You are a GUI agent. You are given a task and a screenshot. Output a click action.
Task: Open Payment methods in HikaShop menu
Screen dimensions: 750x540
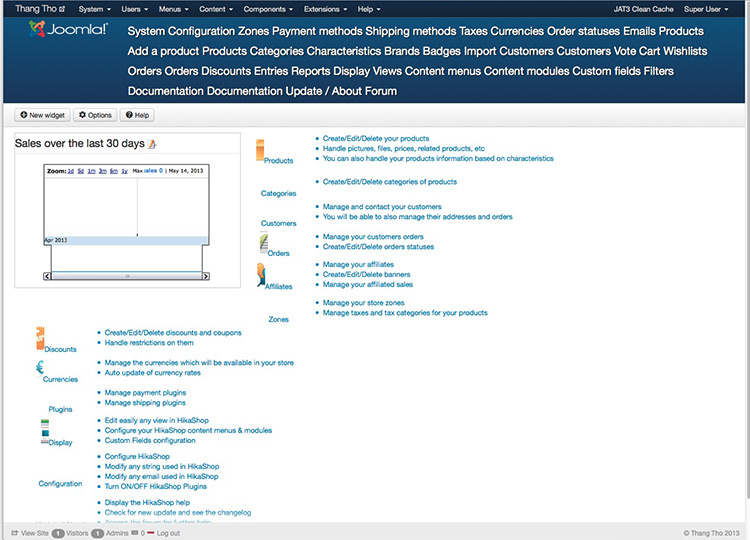coord(317,31)
